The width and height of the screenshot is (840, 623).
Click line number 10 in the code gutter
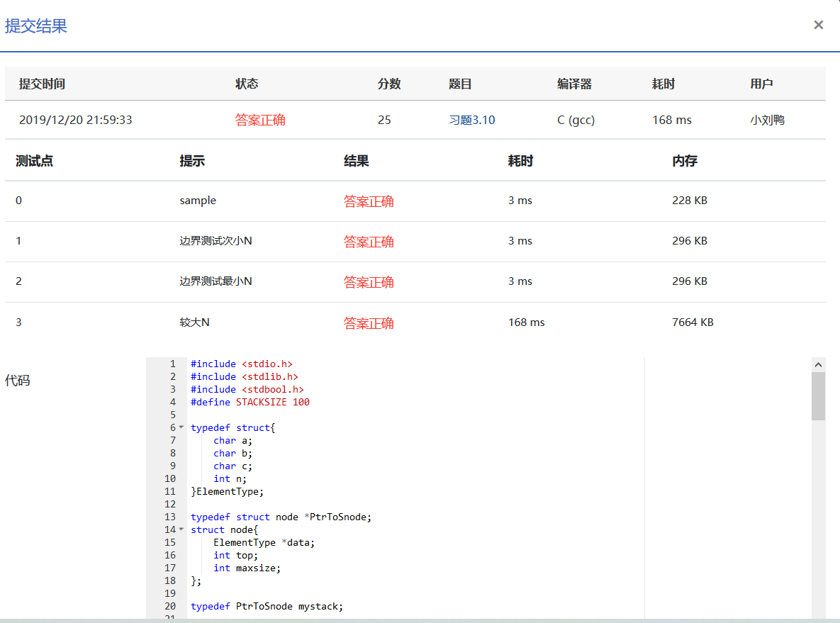170,478
